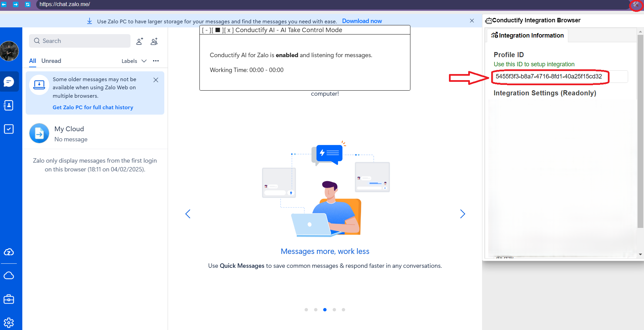The height and width of the screenshot is (330, 644).
Task: Click your profile avatar picture
Action: (9, 51)
